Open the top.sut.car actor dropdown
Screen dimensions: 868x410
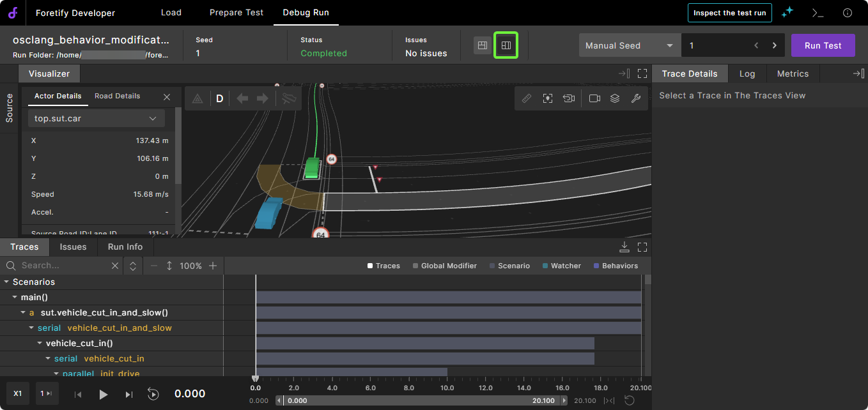[x=96, y=118]
